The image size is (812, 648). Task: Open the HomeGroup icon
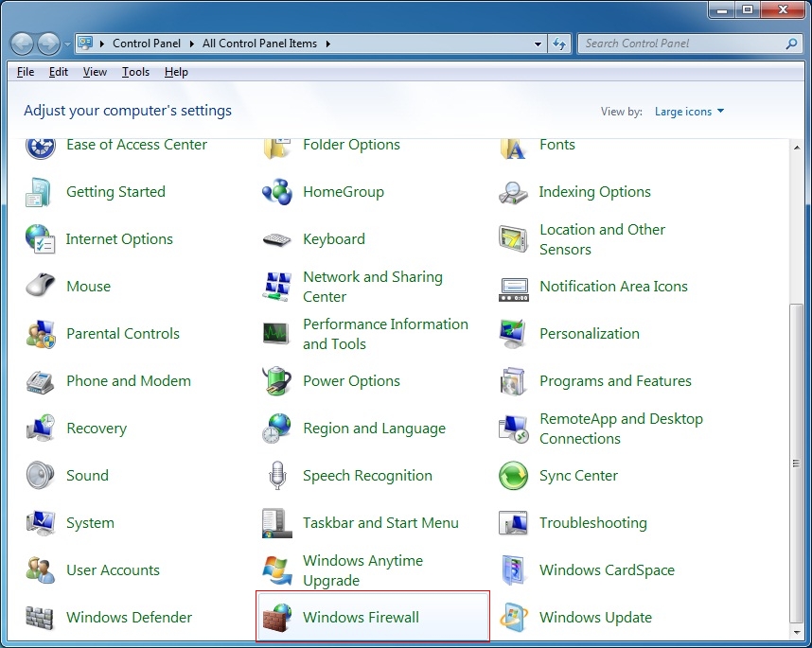coord(276,192)
